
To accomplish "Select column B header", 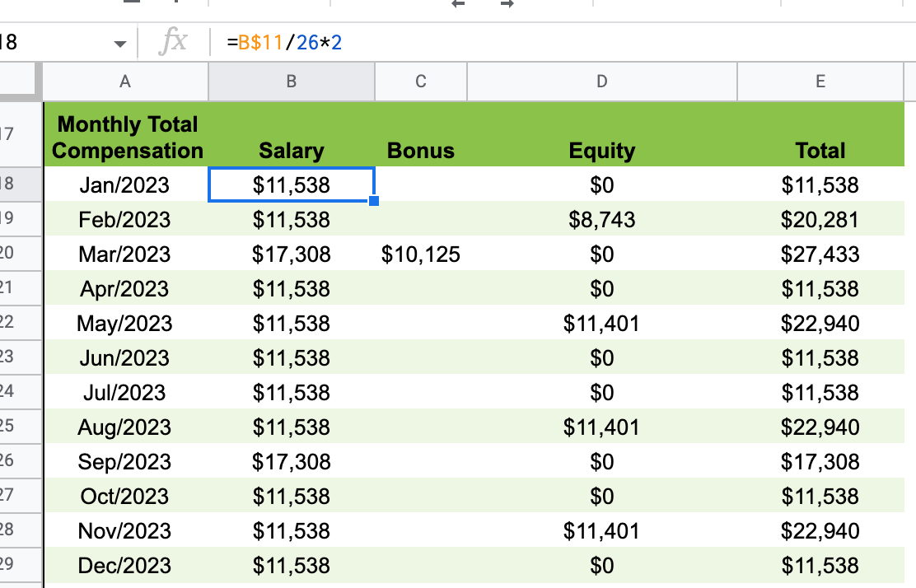I will pos(291,82).
